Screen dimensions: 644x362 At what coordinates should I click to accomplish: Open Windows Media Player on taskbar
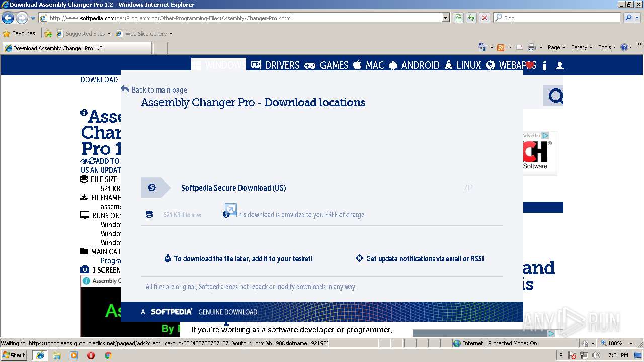[x=74, y=355]
